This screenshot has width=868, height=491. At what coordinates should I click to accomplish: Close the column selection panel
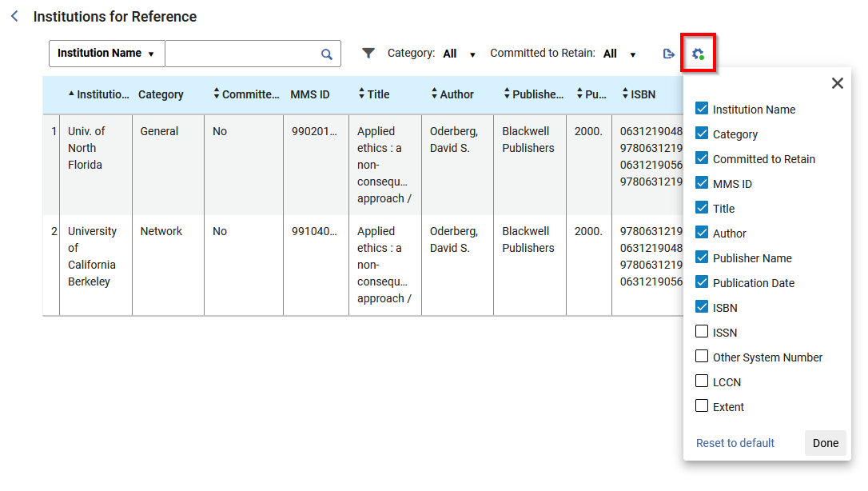[x=837, y=83]
